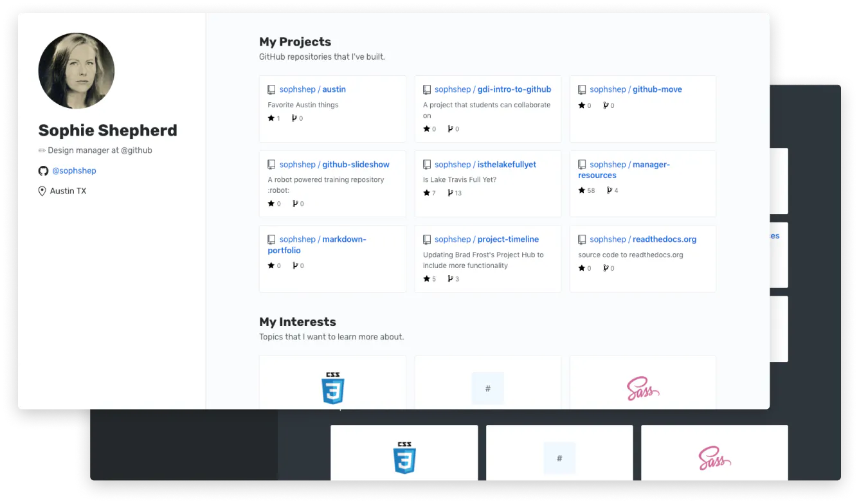The height and width of the screenshot is (504, 859).
Task: Click the repo icon on the austin card
Action: pyautogui.click(x=271, y=90)
